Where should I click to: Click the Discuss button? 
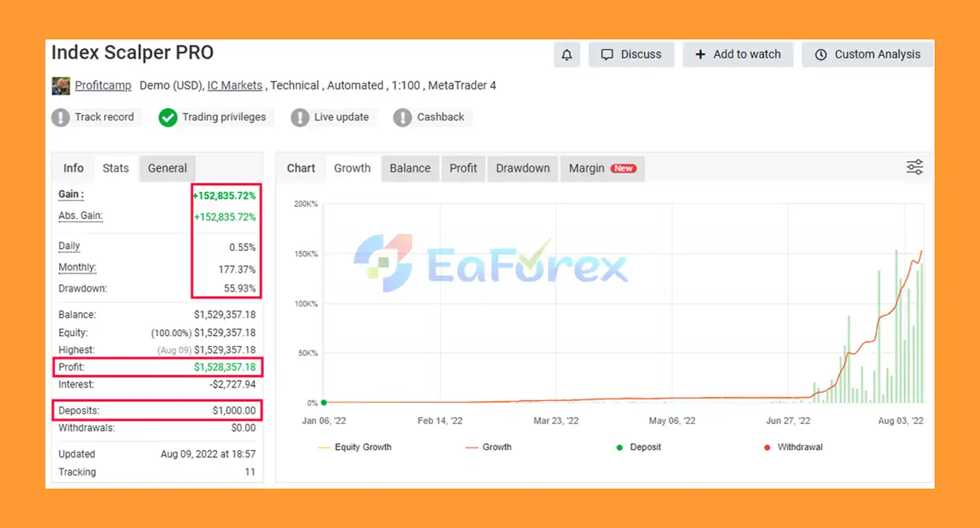tap(632, 54)
